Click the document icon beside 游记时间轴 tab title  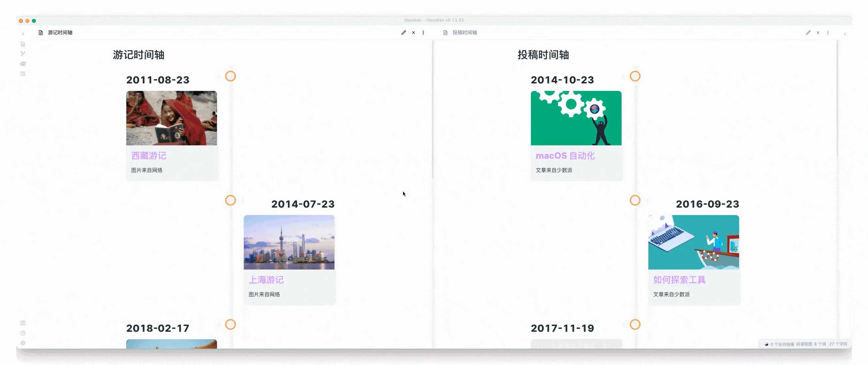(x=41, y=33)
